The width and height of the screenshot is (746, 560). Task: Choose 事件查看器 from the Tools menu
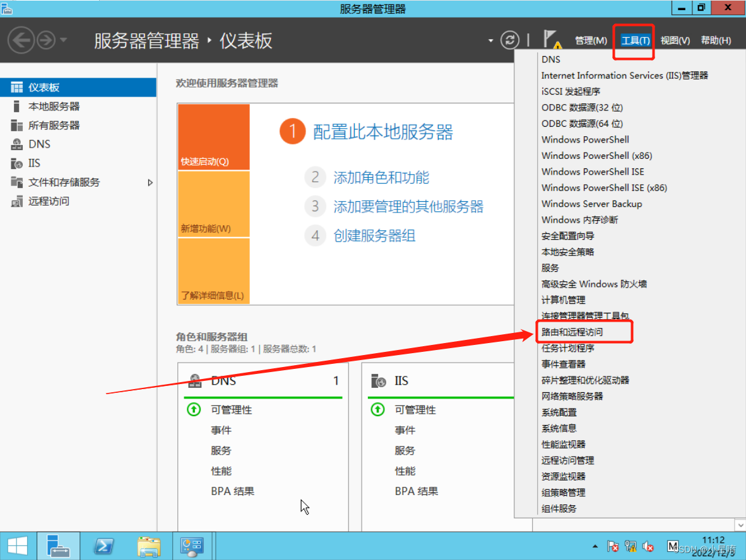tap(564, 364)
